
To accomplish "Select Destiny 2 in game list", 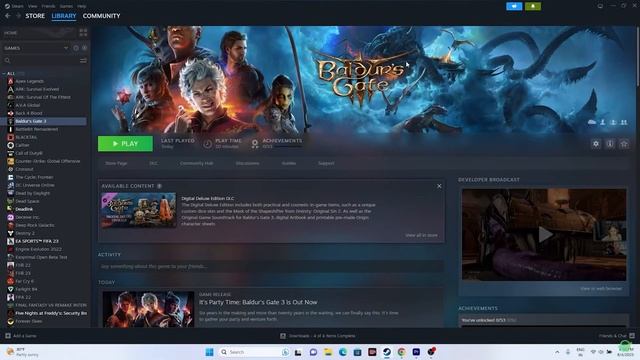I will pos(24,233).
